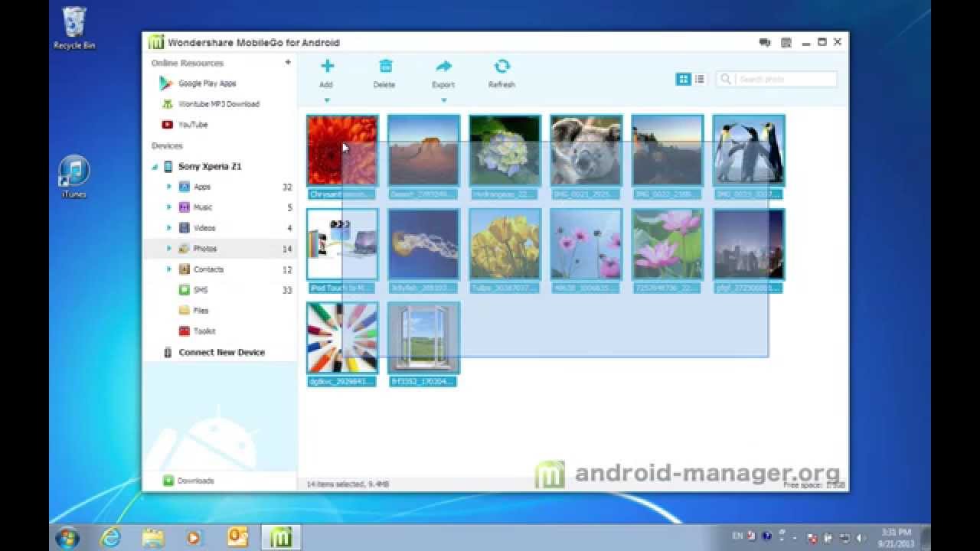Click the search photo field
The width and height of the screenshot is (980, 551).
point(776,79)
